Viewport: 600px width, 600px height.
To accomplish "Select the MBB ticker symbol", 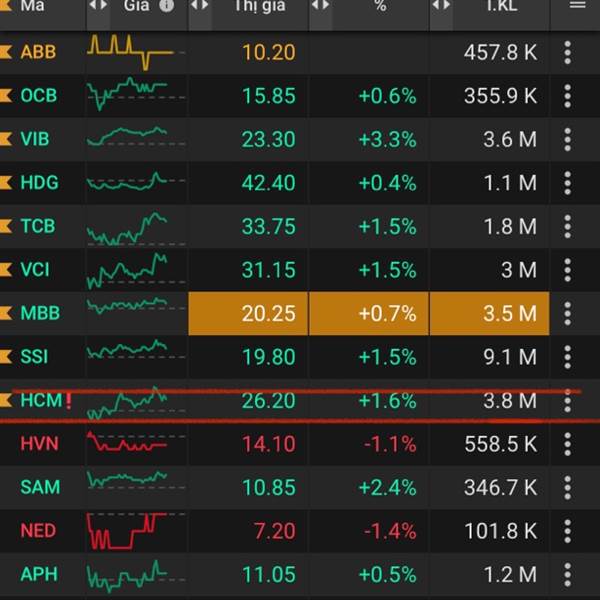I will (40, 313).
